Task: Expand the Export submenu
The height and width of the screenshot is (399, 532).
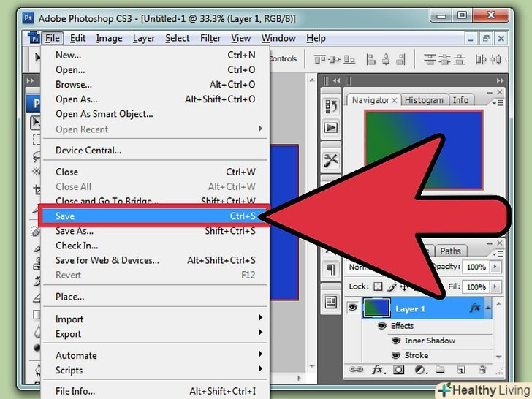Action: pos(260,332)
